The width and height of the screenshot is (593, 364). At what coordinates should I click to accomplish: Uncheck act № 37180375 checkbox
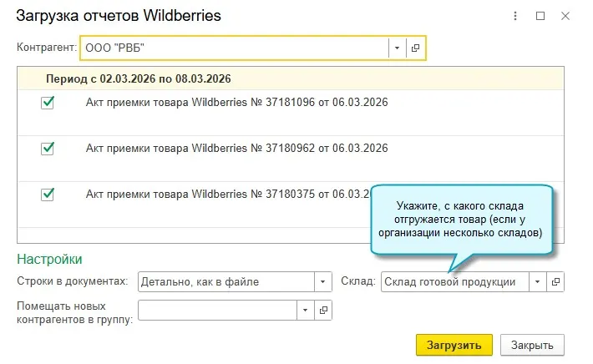click(x=48, y=195)
